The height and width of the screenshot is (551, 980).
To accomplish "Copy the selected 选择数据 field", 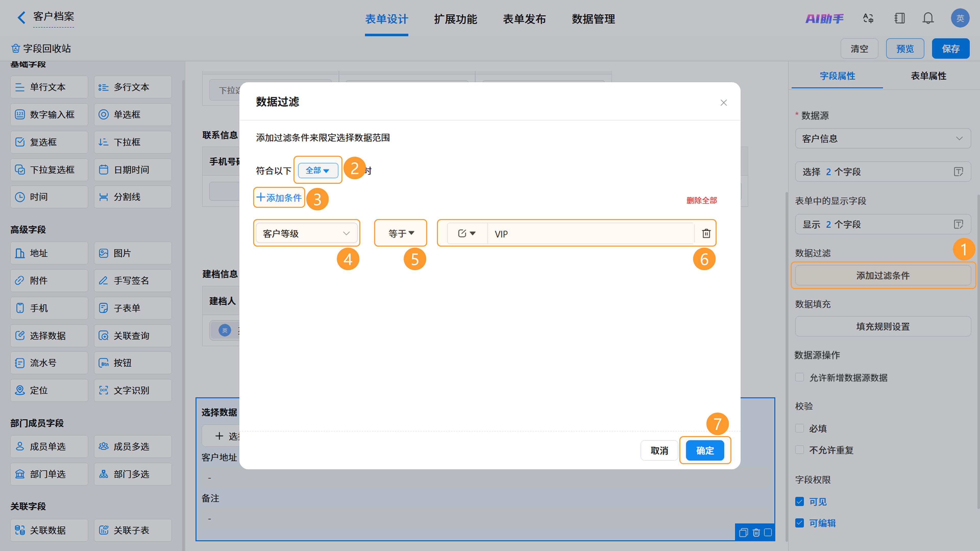I will [743, 532].
